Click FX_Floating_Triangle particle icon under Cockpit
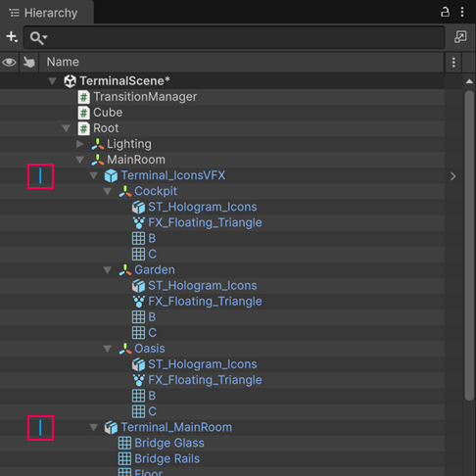 coord(139,222)
